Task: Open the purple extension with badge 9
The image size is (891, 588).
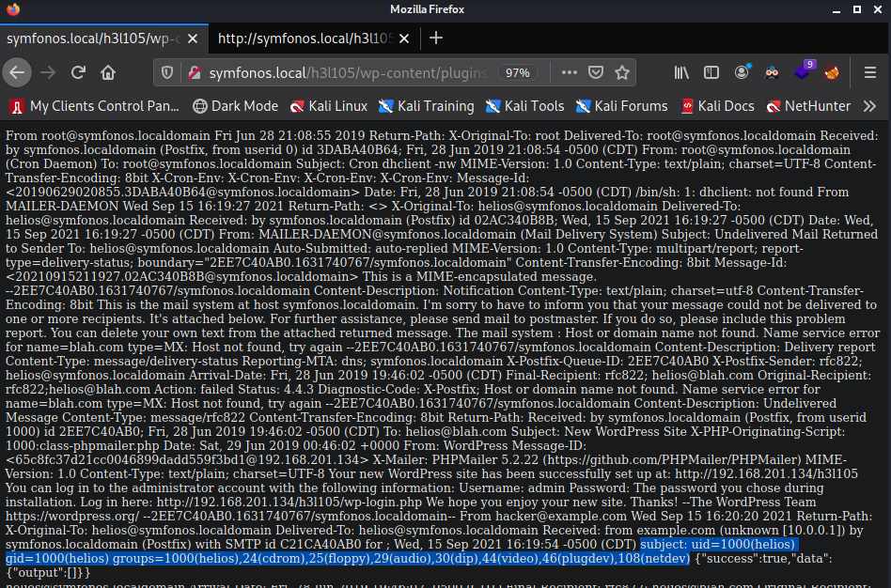Action: point(803,71)
